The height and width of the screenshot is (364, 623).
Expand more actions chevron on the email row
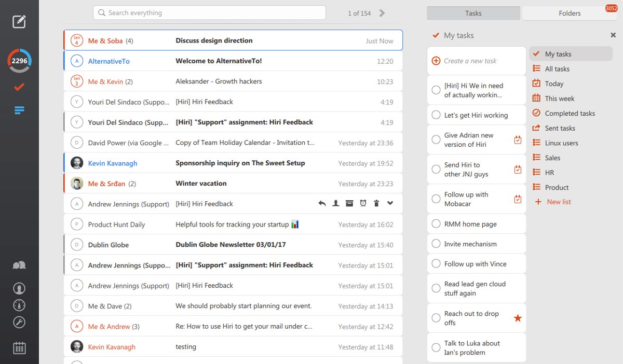coord(389,203)
